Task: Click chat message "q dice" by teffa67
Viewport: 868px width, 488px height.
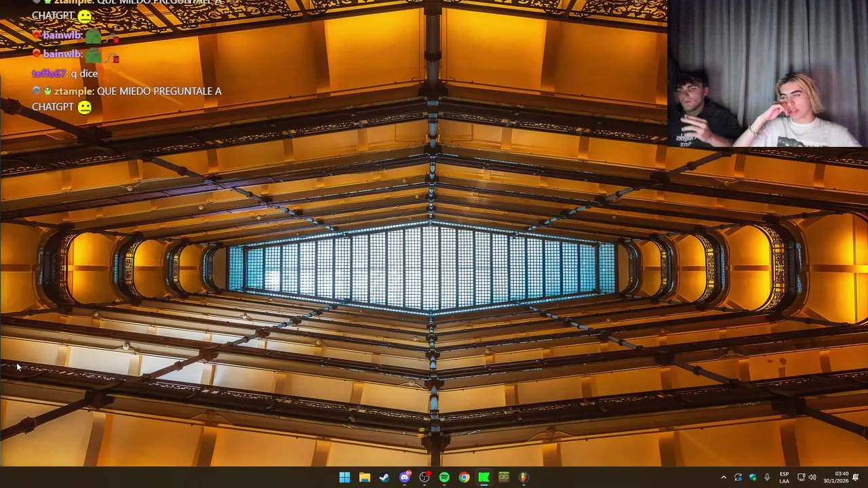Action: [84, 73]
